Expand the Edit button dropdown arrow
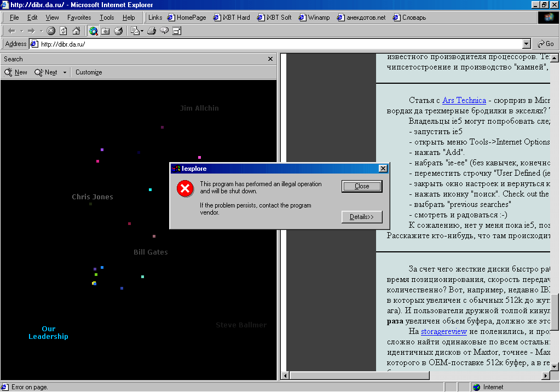Image resolution: width=560 pixels, height=392 pixels. [142, 31]
